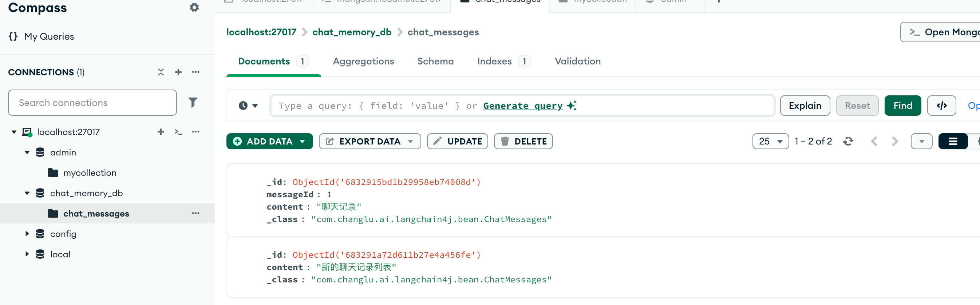This screenshot has width=980, height=305.
Task: Collapse the chat_memory_db database node
Action: [27, 193]
